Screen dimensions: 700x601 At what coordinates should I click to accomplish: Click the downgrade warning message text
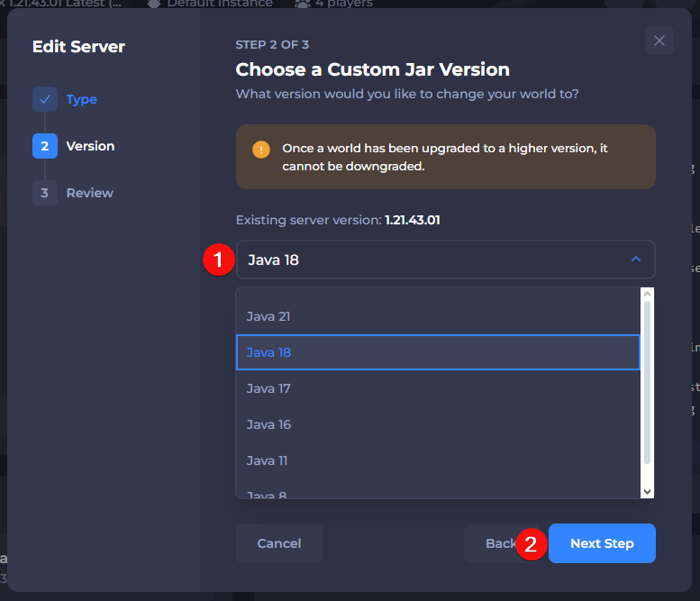[445, 157]
